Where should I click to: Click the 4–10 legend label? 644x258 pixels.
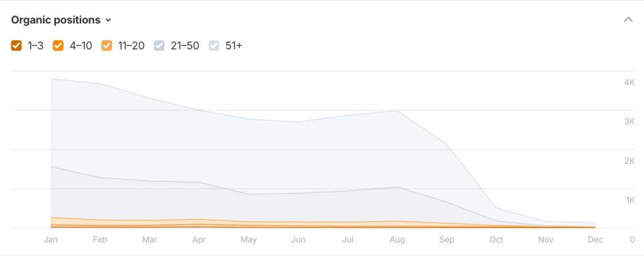(x=80, y=45)
